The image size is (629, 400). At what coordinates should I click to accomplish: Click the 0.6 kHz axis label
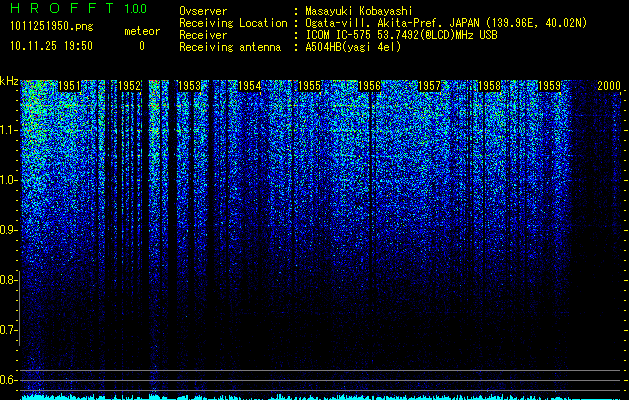click(x=7, y=380)
